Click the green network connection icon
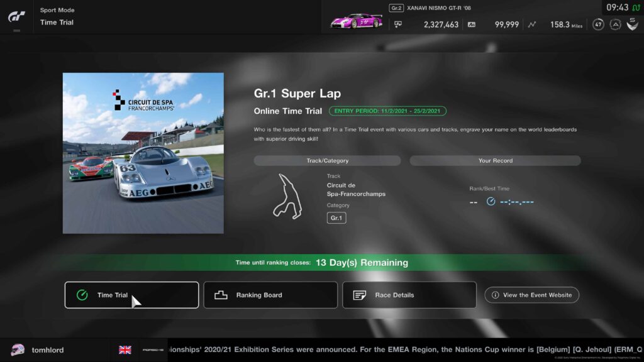The image size is (644, 362). pos(636,8)
